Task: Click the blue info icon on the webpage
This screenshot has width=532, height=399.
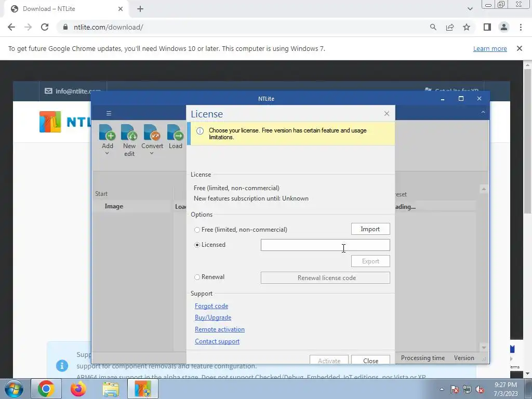Action: click(62, 366)
